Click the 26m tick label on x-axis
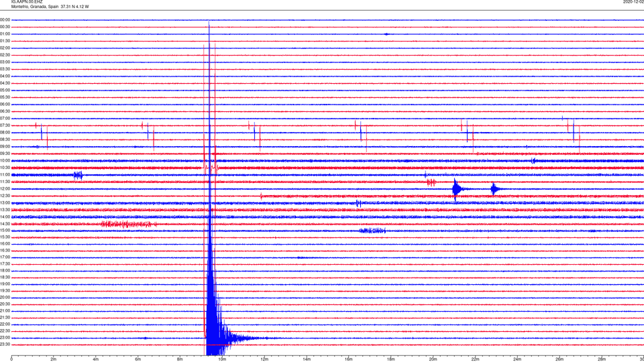Screen dimensions: 644x362 point(559,359)
